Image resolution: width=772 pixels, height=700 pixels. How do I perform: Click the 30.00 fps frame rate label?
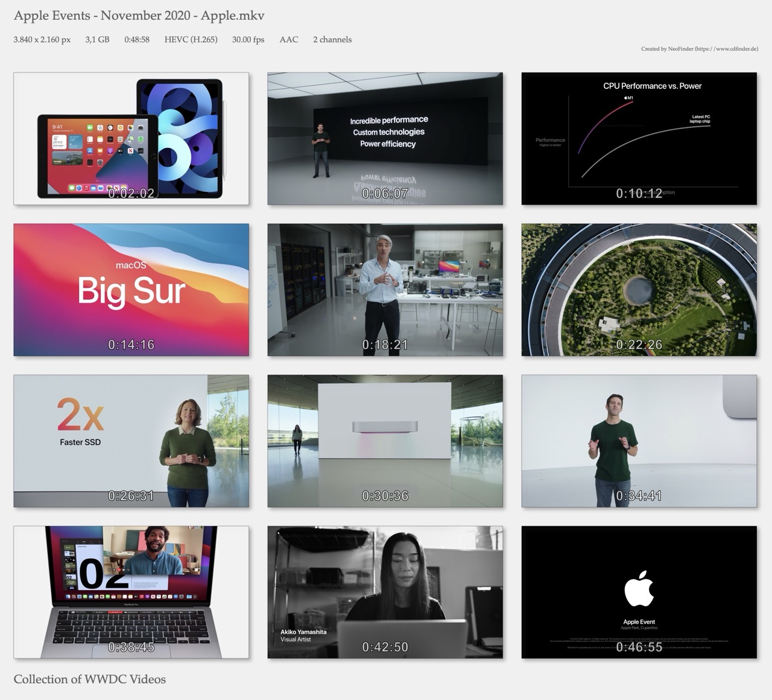[248, 40]
